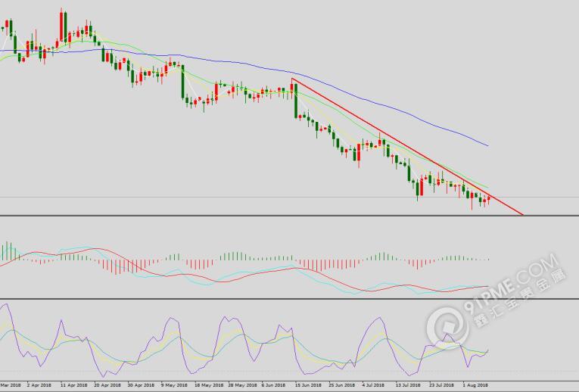Image resolution: width=579 pixels, height=392 pixels.
Task: Click the '1 Aug 2018' date label
Action: (475, 385)
